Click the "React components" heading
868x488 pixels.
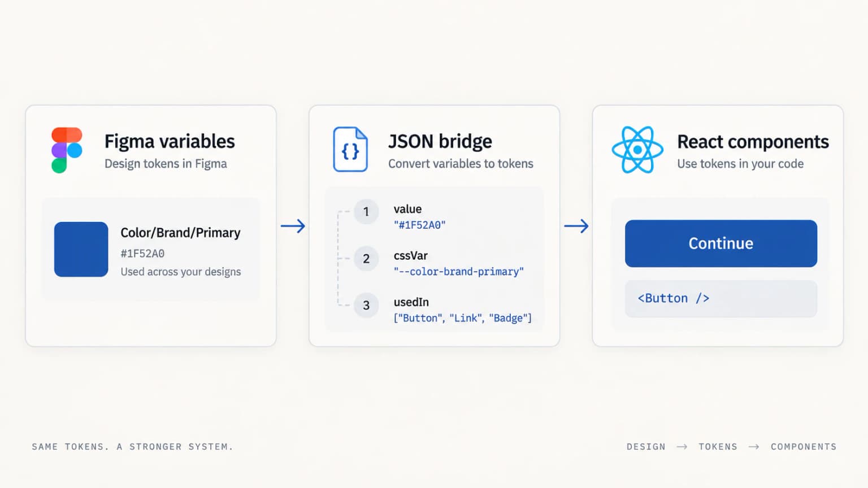click(x=753, y=142)
